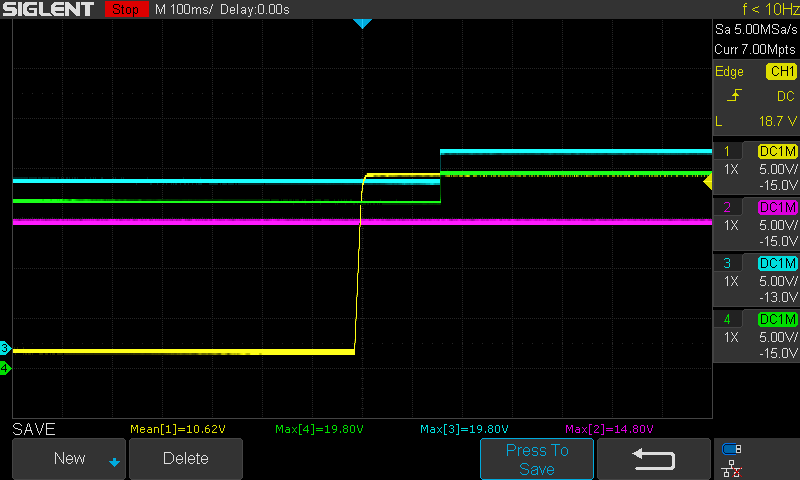Image resolution: width=800 pixels, height=480 pixels.
Task: Click the Max[2]=14.80V measurement
Action: (x=609, y=429)
